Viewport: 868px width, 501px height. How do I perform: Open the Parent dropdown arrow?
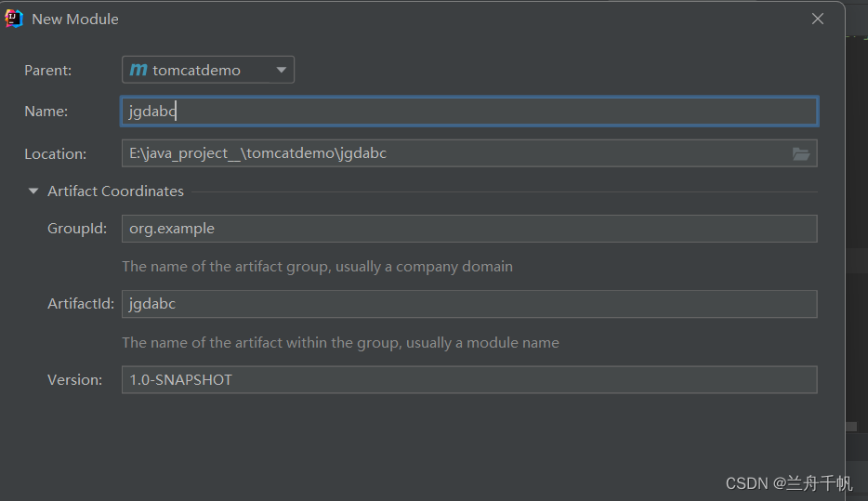[x=282, y=70]
